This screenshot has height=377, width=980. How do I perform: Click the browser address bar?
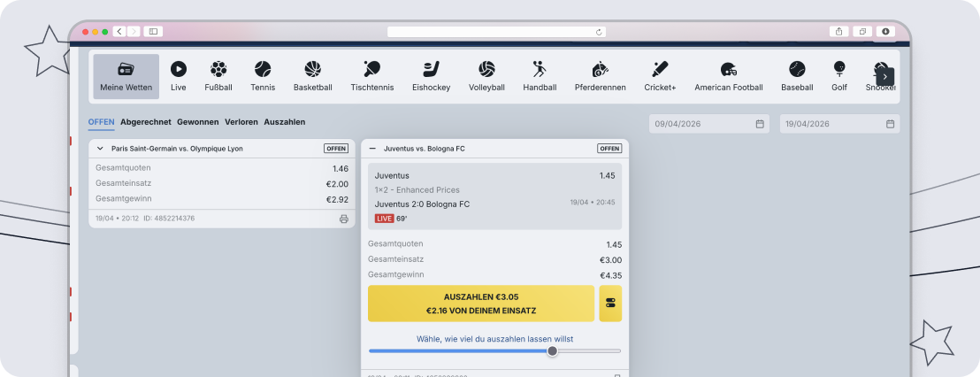pyautogui.click(x=496, y=32)
